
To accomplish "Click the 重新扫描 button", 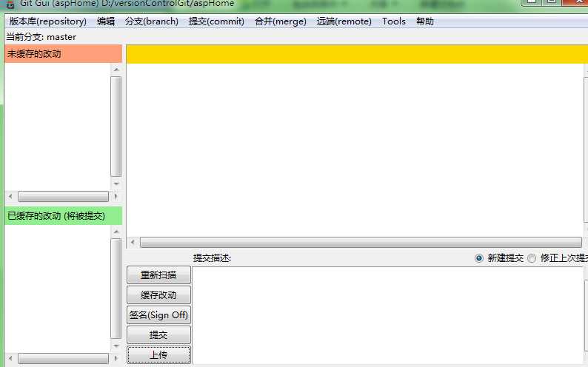I will click(158, 275).
